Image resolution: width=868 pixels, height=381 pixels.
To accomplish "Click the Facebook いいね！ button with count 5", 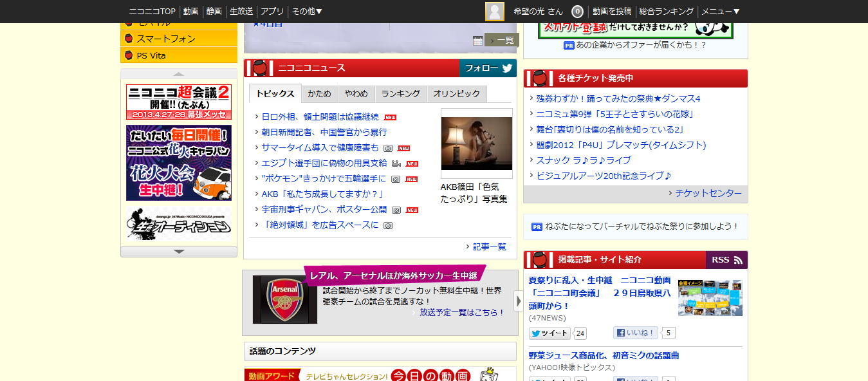I will point(635,333).
